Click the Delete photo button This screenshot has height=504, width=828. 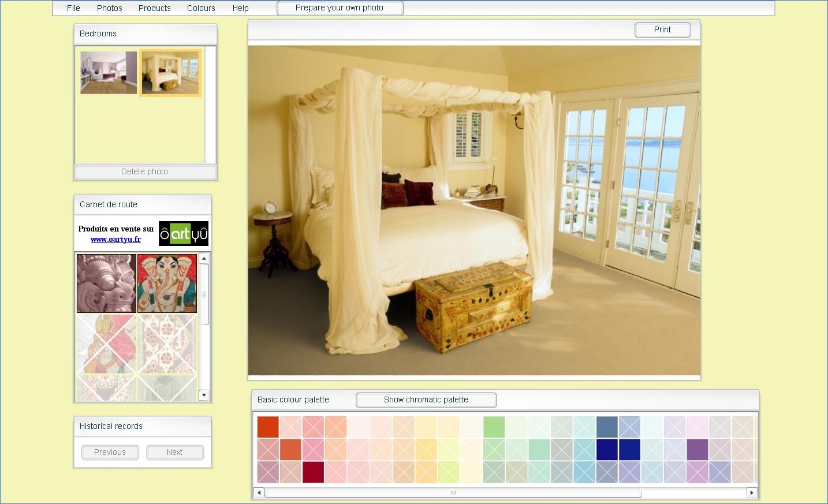[x=145, y=171]
